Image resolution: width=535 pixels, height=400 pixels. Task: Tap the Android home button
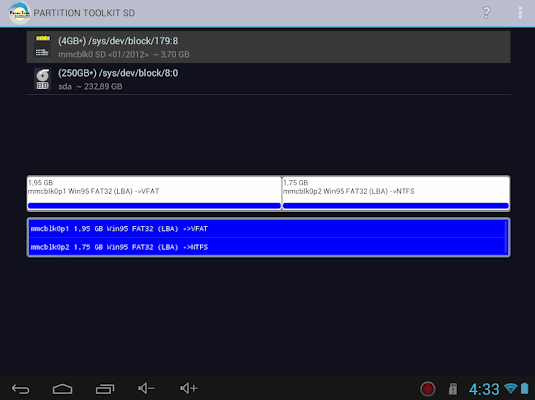pyautogui.click(x=62, y=388)
